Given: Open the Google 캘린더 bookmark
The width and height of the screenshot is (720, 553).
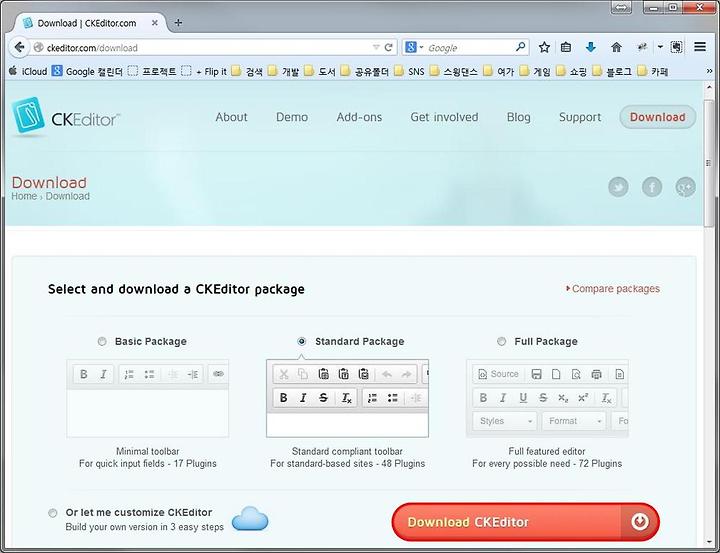Looking at the screenshot, I should coord(87,71).
